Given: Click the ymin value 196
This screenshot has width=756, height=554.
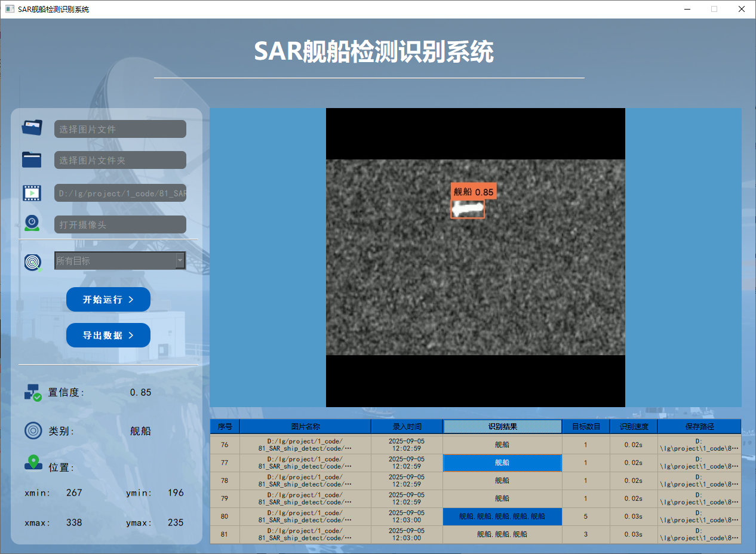Looking at the screenshot, I should coord(176,493).
